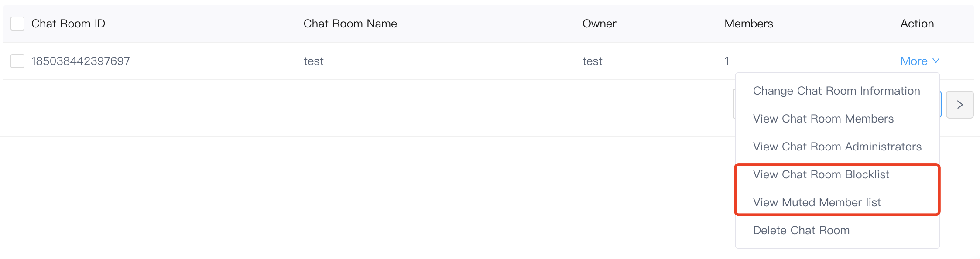
Task: Click "test" in the Owner column
Action: tap(593, 61)
